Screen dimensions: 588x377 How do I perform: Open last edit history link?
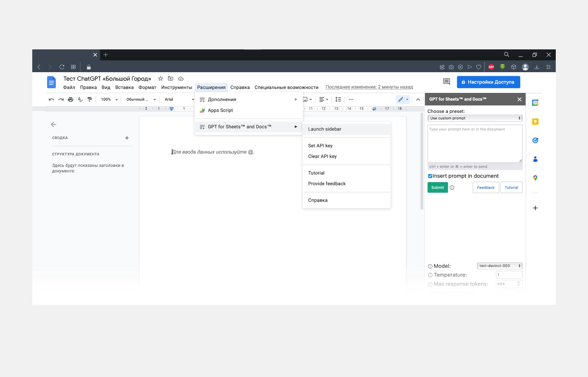tap(369, 87)
